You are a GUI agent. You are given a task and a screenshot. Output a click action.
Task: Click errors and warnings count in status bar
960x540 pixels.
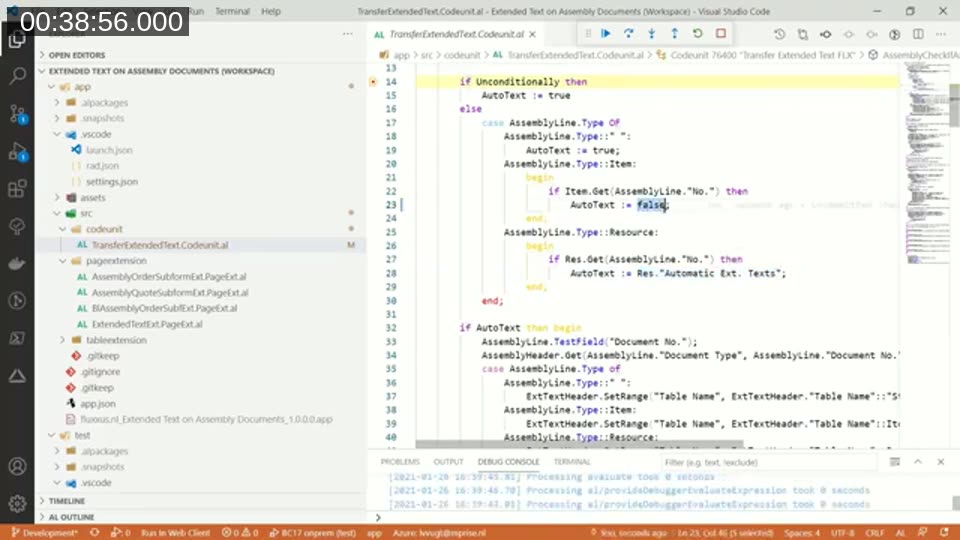(240, 533)
